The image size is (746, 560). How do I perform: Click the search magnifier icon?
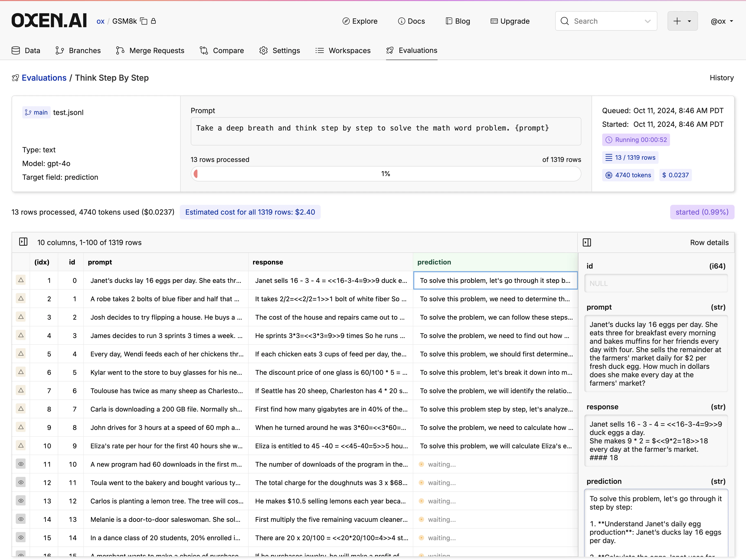point(565,21)
